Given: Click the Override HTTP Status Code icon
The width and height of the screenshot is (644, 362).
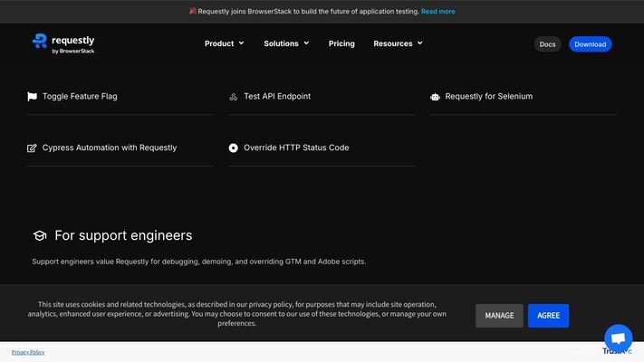Looking at the screenshot, I should pyautogui.click(x=234, y=148).
